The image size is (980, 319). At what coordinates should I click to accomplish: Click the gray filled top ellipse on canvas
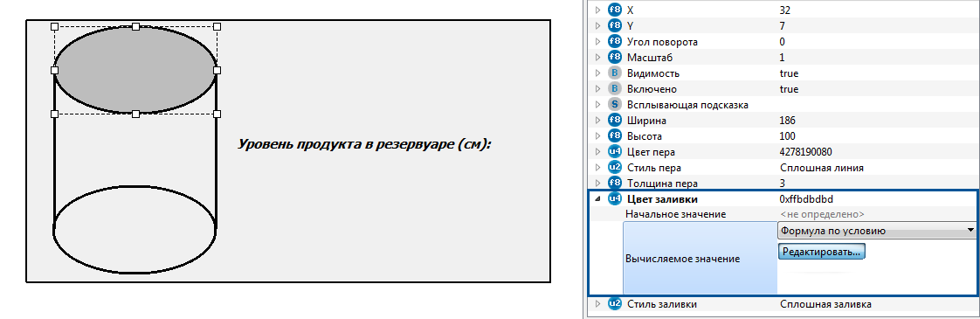pos(135,70)
